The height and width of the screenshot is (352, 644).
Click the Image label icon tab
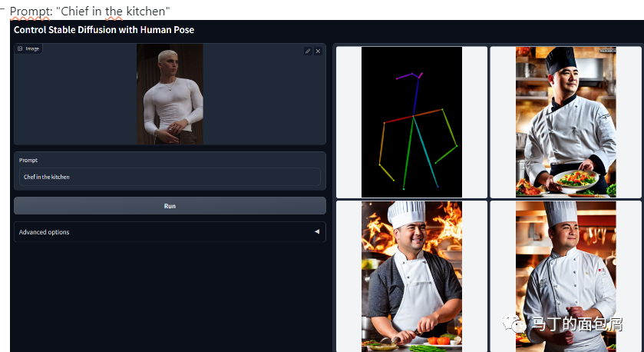tap(28, 48)
